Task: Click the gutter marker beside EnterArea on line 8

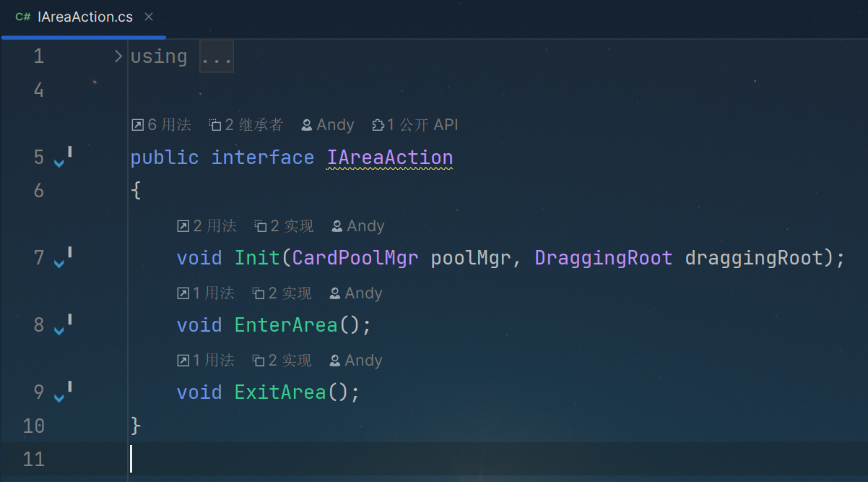Action: 62,325
